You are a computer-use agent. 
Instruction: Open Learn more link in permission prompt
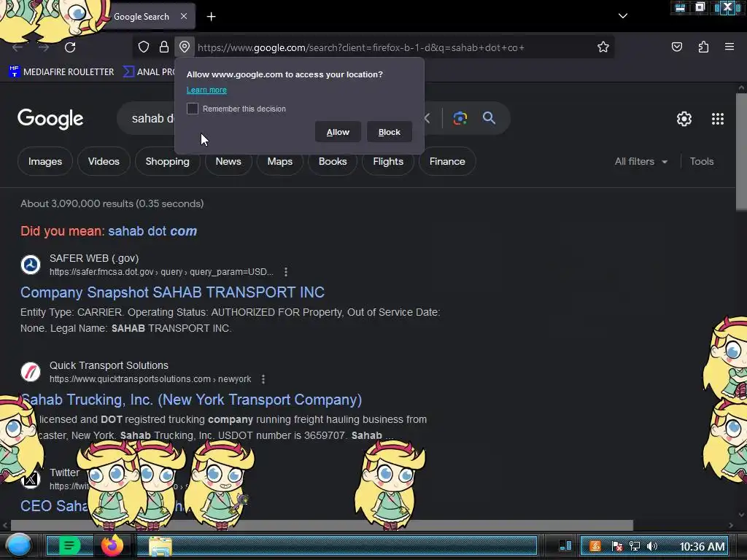(x=206, y=90)
